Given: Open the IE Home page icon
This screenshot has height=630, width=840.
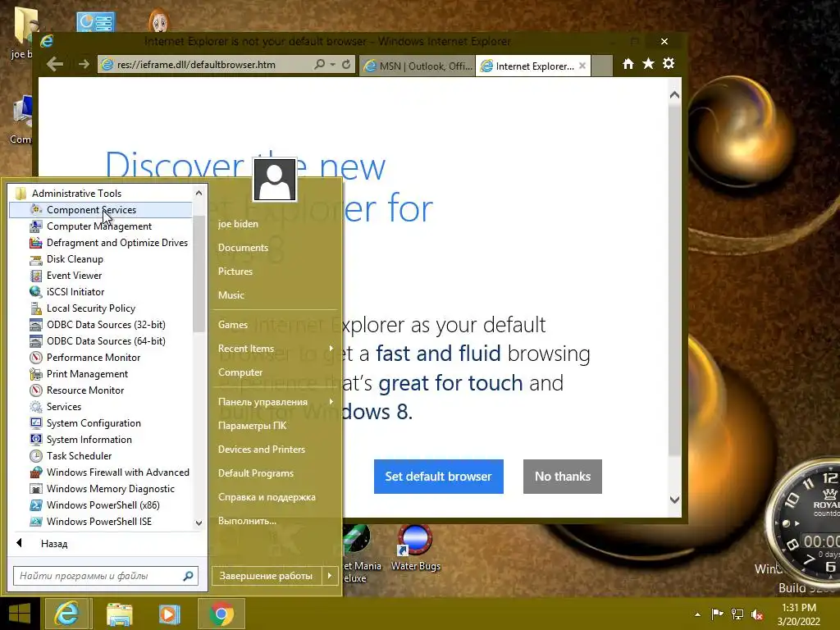Looking at the screenshot, I should [x=628, y=64].
